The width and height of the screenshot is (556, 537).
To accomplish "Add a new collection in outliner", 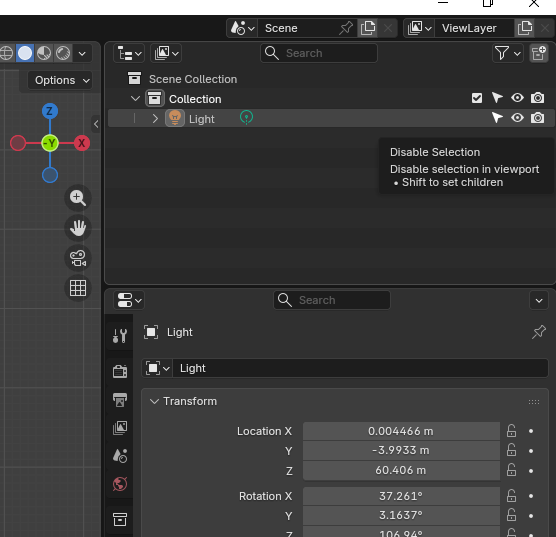I will 538,53.
